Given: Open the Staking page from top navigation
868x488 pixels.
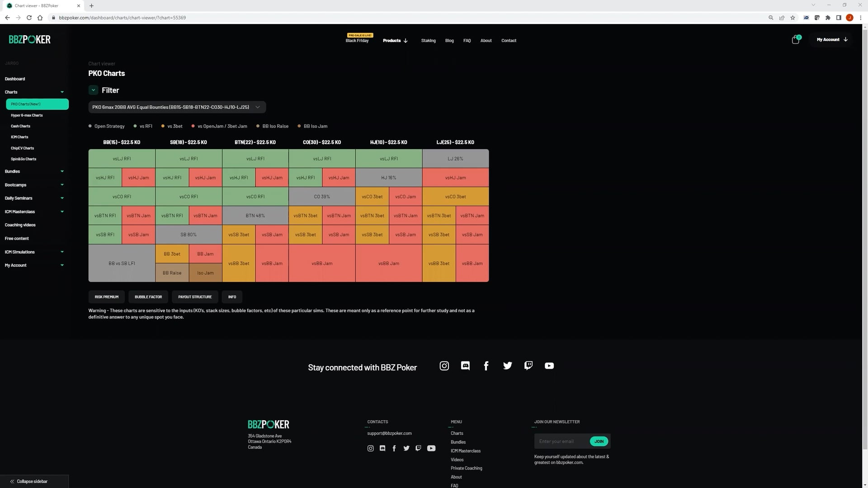Looking at the screenshot, I should click(428, 40).
